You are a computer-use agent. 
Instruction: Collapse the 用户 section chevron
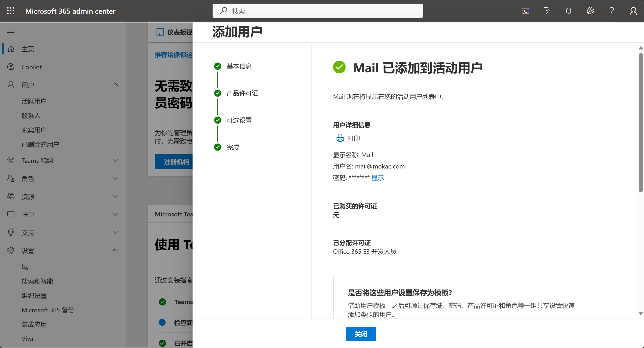pos(115,85)
